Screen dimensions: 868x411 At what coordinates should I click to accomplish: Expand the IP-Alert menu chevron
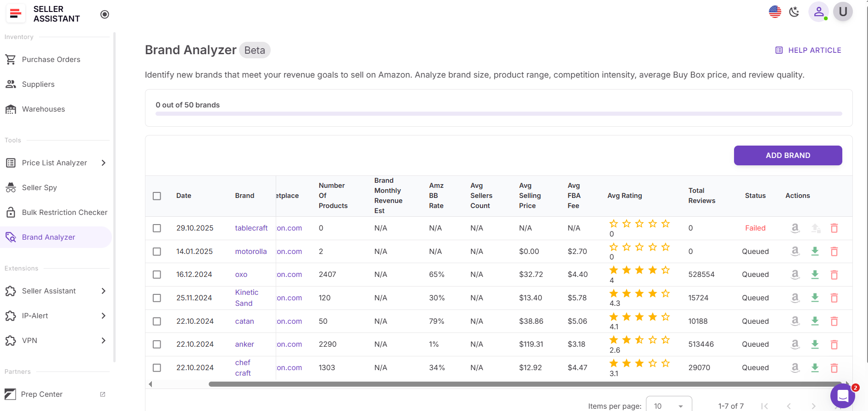pyautogui.click(x=103, y=316)
